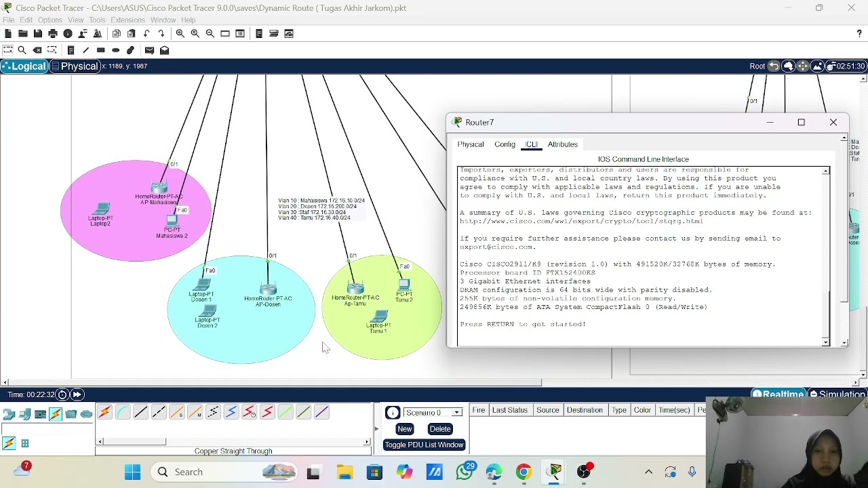Open the Attributes tab in Router7
Viewport: 868px width, 488px height.
563,144
